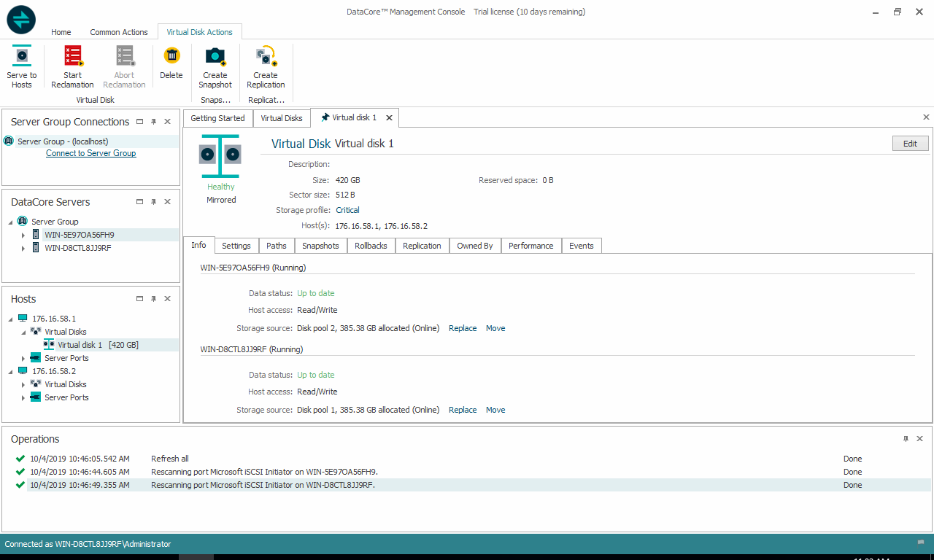
Task: Open the Events sub-tab
Action: [581, 246]
